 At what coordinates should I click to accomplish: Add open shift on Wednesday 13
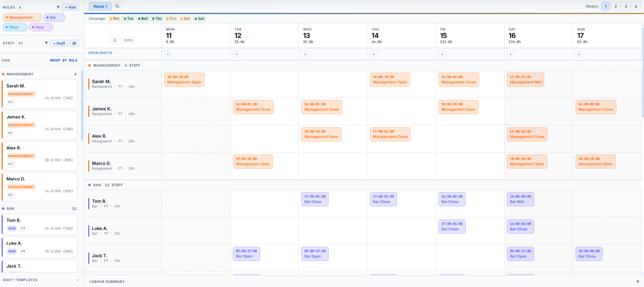pos(305,54)
